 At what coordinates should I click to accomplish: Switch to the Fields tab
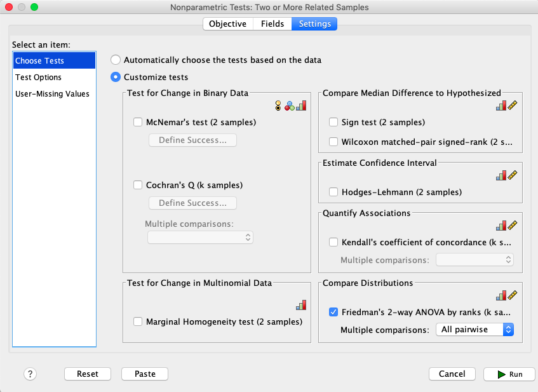pyautogui.click(x=272, y=24)
